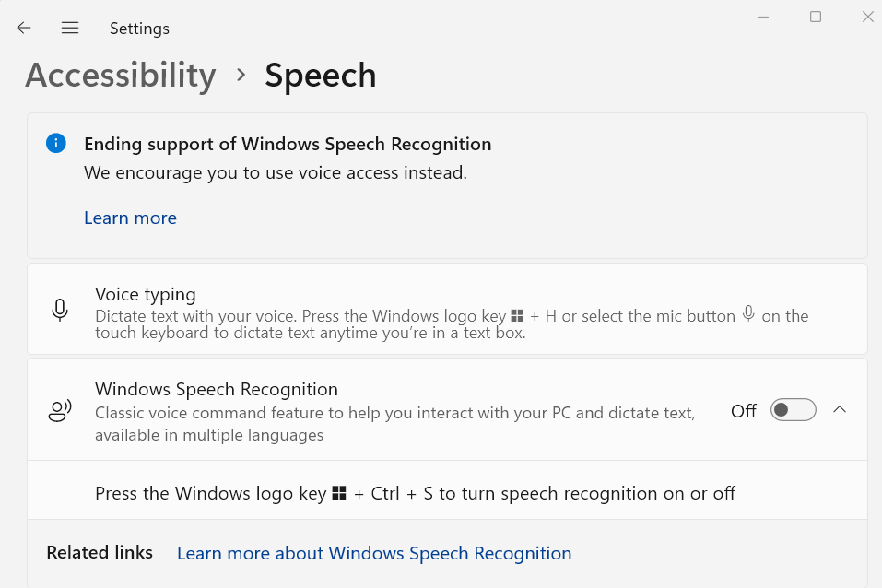Click the Ctrl + S shortcut hint text
This screenshot has width=882, height=588.
(415, 493)
